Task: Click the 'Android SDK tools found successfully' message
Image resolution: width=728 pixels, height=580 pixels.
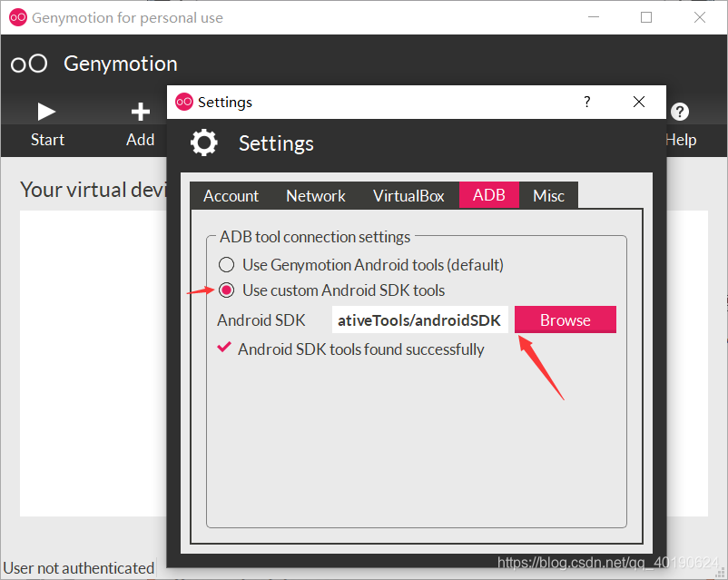Action: click(360, 349)
